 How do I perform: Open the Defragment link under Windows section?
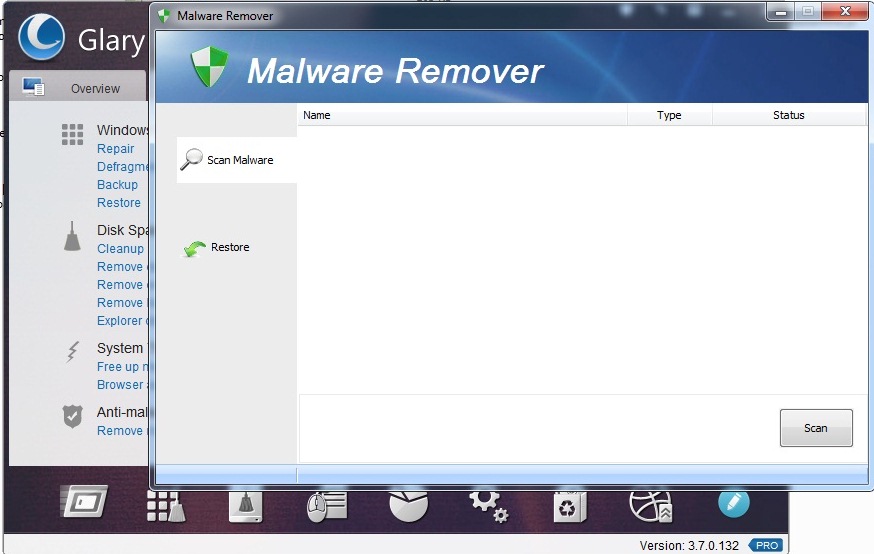tap(123, 167)
